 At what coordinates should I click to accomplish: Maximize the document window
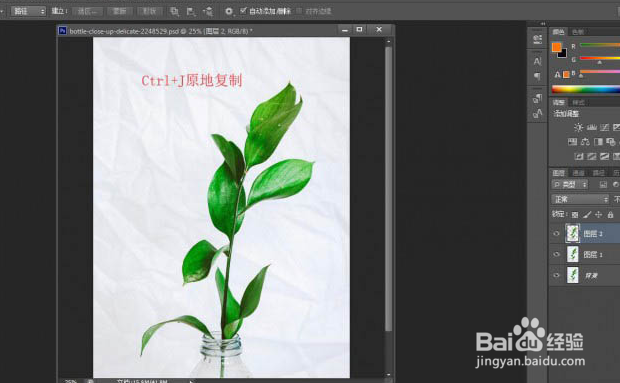359,30
